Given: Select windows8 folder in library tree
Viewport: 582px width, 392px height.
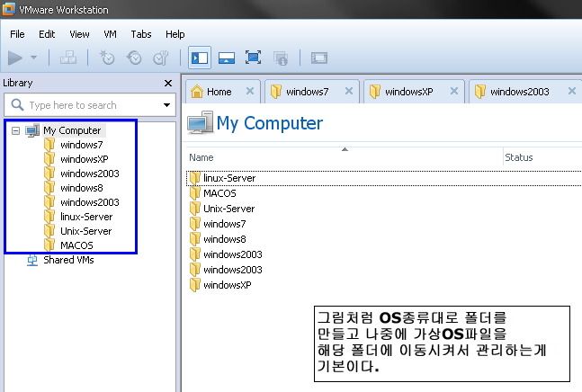Looking at the screenshot, I should [82, 188].
